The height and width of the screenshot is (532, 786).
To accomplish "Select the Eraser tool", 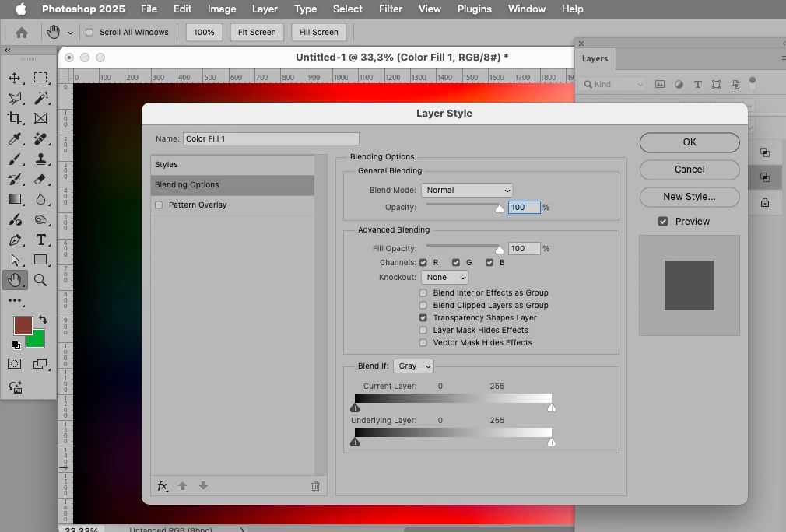I will [x=40, y=180].
